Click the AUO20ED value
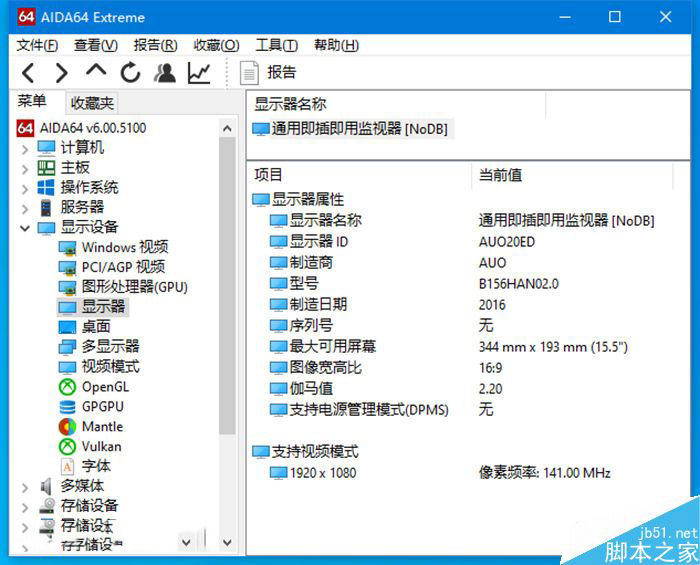The image size is (700, 565). 507,242
